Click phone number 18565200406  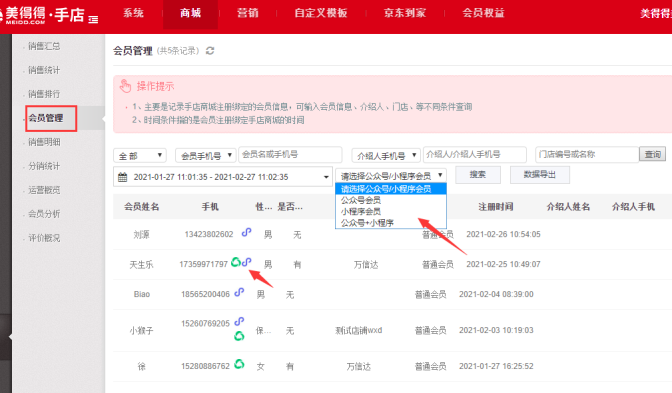coord(205,294)
